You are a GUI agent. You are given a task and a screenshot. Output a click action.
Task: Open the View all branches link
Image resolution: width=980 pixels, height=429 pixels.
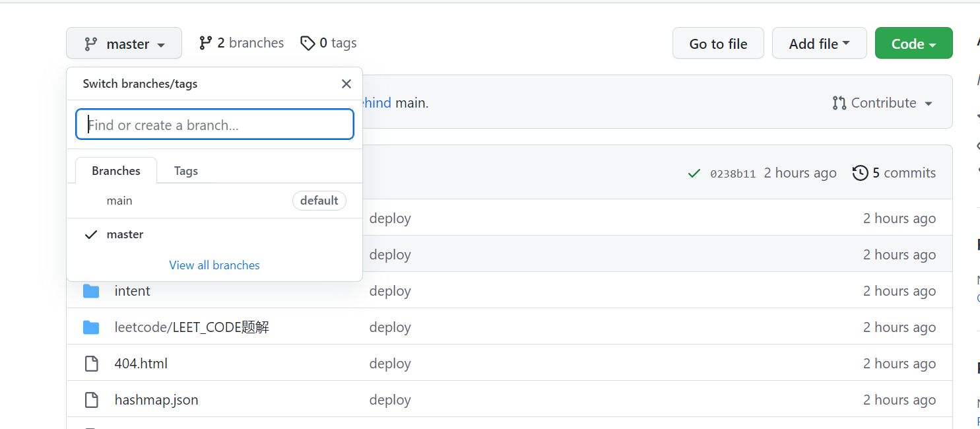tap(214, 265)
